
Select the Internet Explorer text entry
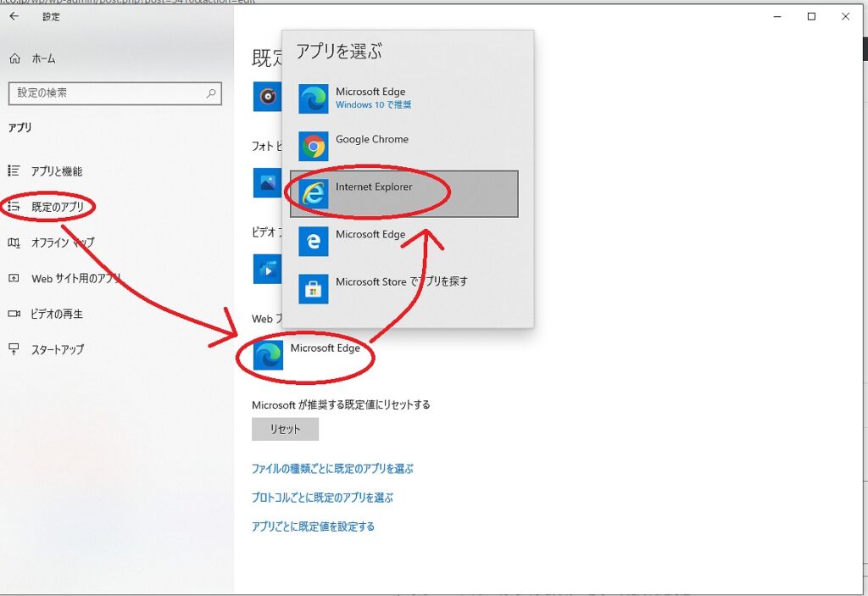pos(374,187)
